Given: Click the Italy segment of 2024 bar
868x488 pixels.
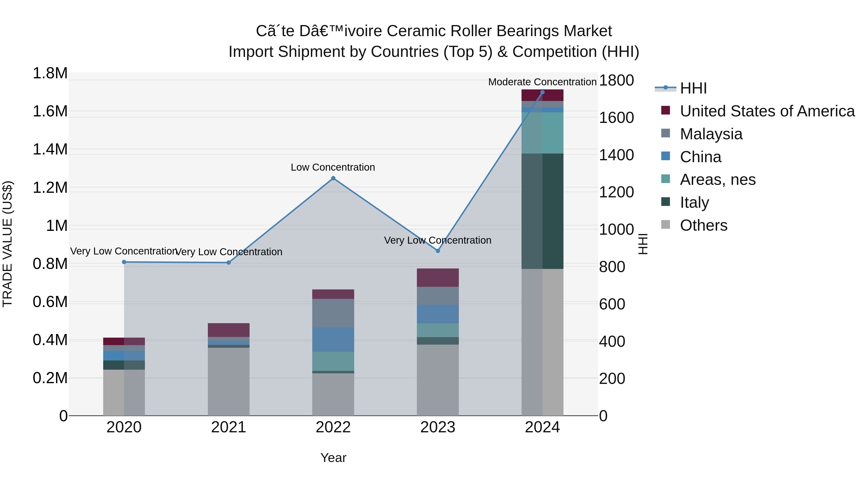Looking at the screenshot, I should tap(542, 211).
